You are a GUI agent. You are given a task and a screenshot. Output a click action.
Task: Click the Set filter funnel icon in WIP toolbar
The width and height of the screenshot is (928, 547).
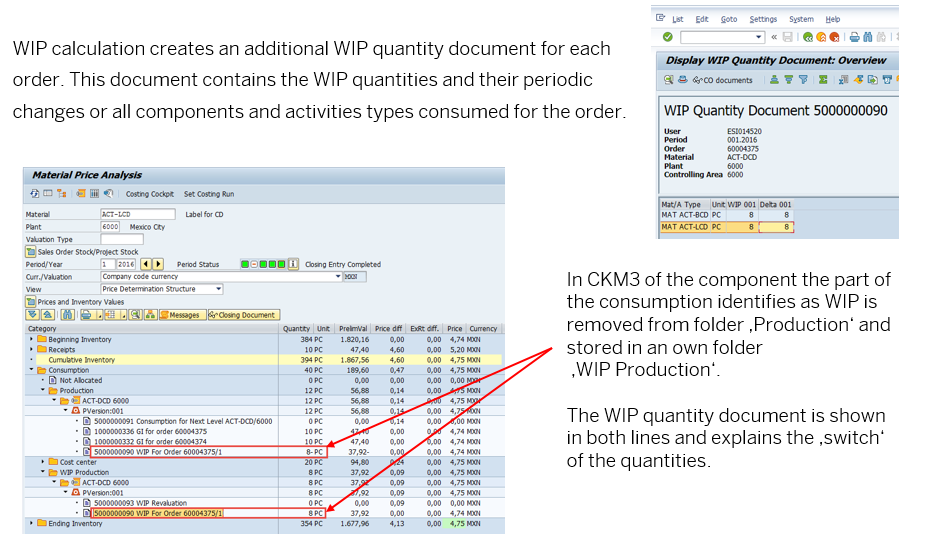pos(803,79)
